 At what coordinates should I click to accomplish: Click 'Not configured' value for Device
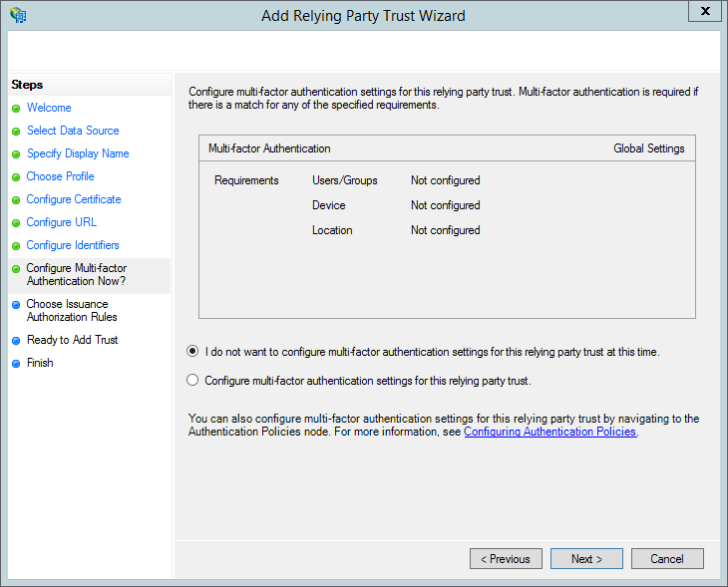coord(445,205)
